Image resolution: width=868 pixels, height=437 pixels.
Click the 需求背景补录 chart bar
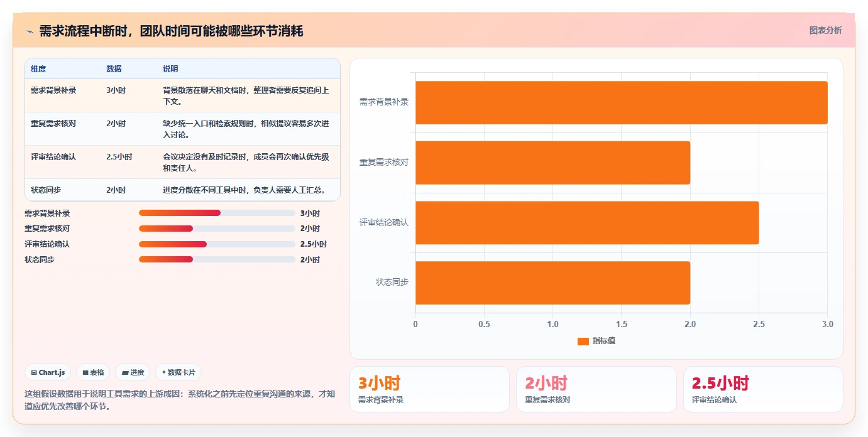pyautogui.click(x=622, y=102)
